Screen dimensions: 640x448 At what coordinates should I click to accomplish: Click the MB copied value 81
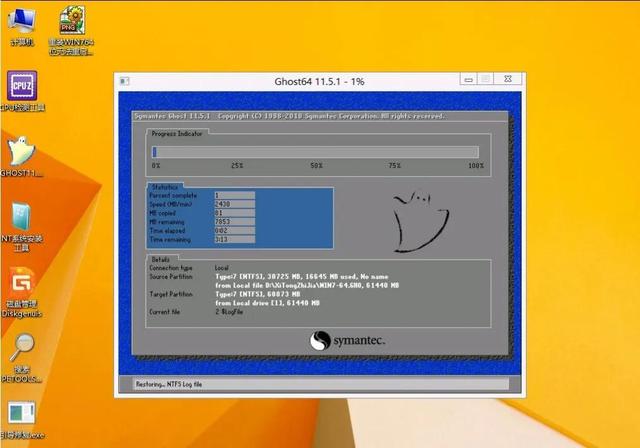pos(235,213)
